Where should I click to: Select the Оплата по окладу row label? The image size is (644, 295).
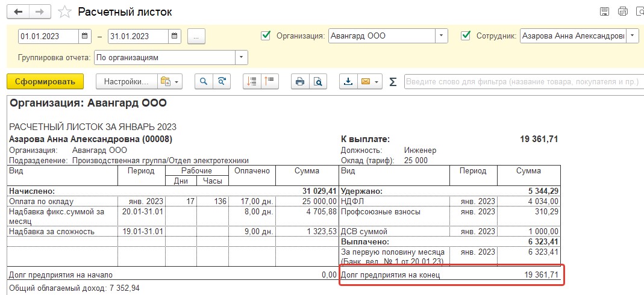pos(42,202)
